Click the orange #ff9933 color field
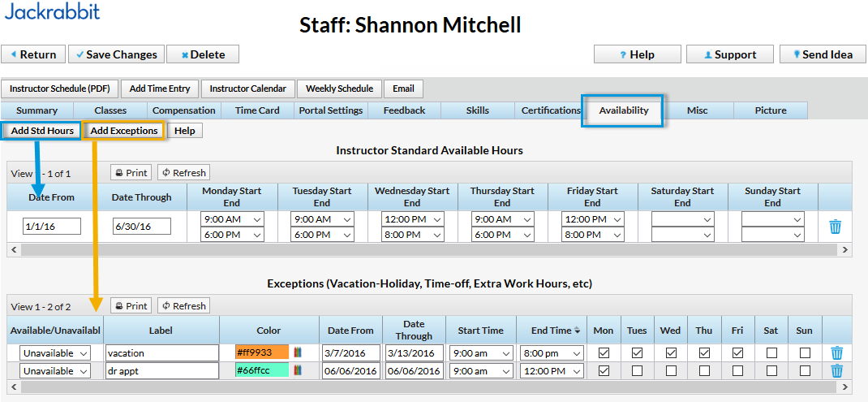Image resolution: width=868 pixels, height=402 pixels. [262, 352]
